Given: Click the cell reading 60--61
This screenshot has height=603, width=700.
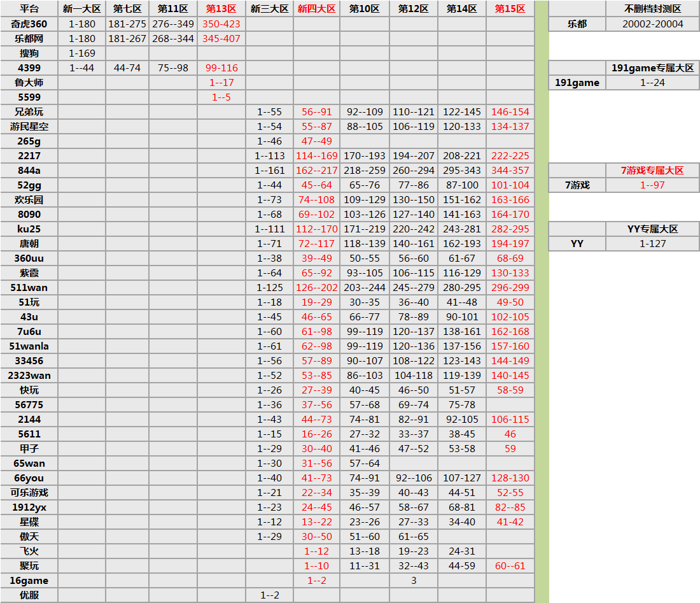Looking at the screenshot, I should pos(510,566).
